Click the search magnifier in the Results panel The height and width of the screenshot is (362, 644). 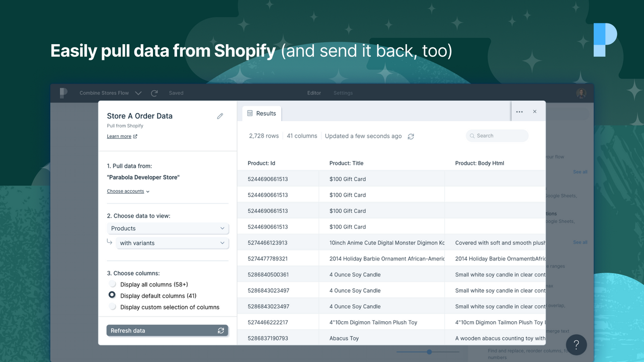click(472, 136)
